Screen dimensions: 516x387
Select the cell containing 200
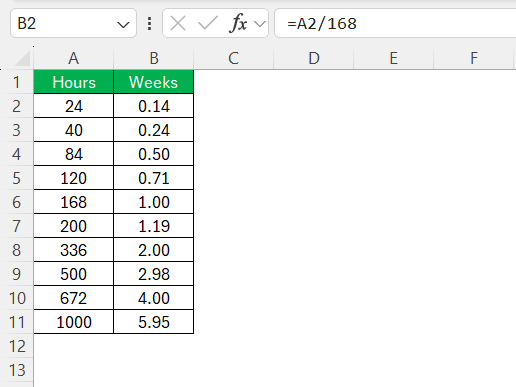[74, 226]
